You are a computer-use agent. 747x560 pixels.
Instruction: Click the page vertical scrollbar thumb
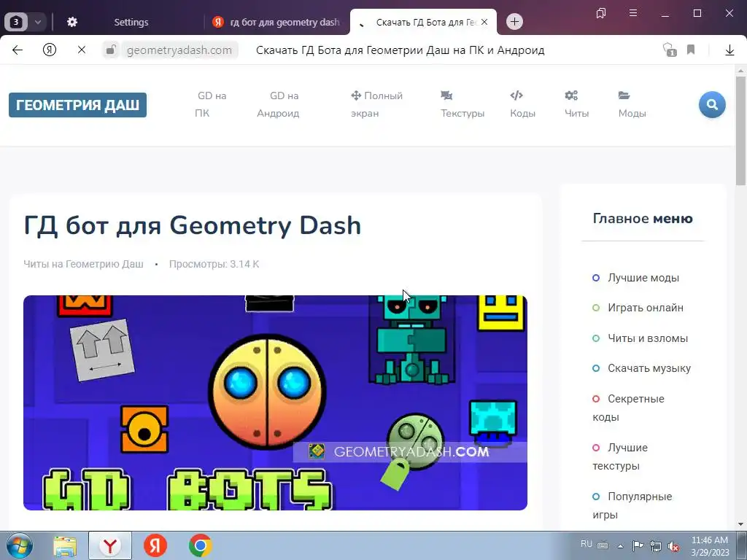pyautogui.click(x=740, y=131)
